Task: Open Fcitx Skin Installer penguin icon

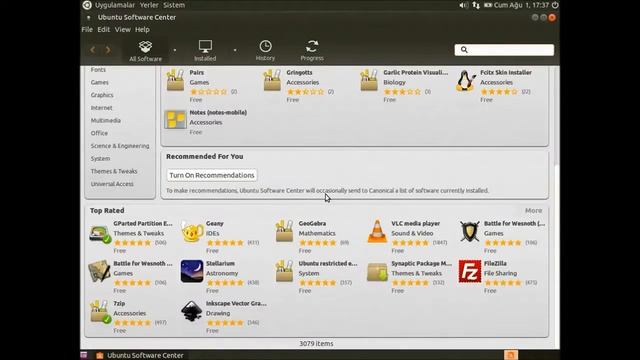Action: 466,80
